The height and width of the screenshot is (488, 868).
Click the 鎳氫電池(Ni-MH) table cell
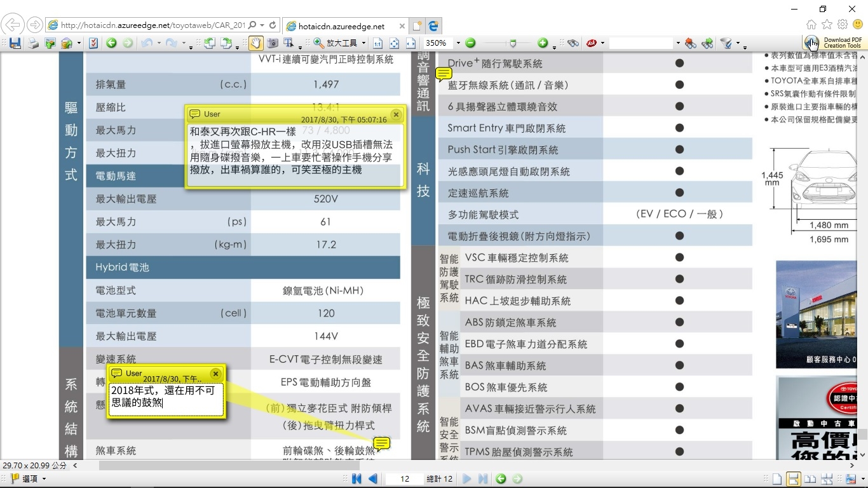[x=325, y=290]
